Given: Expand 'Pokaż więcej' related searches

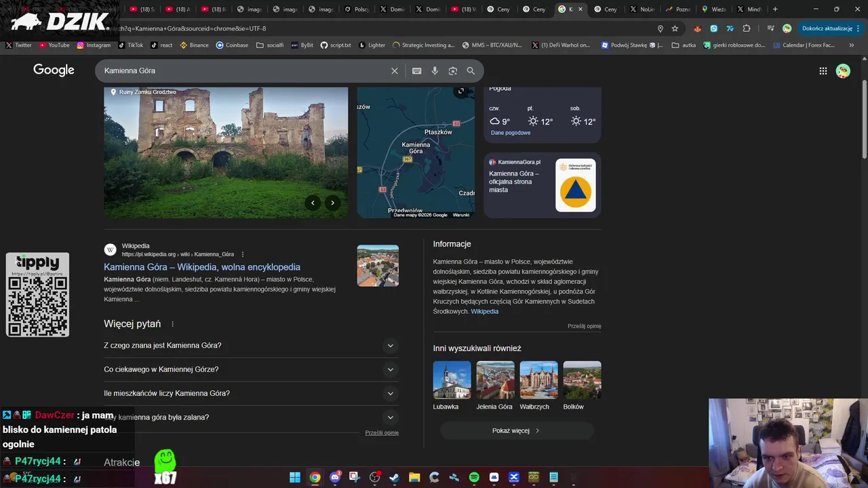Looking at the screenshot, I should tap(517, 430).
